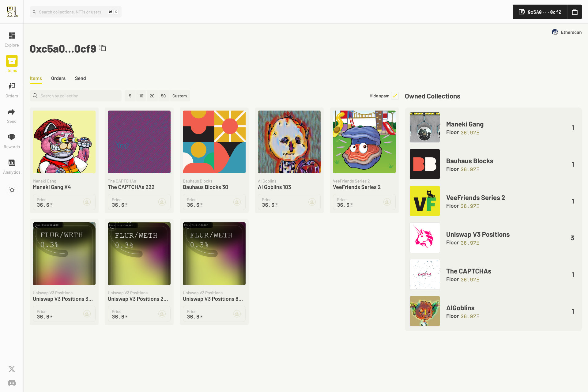Viewport: 588px width, 392px height.
Task: Open Etherscan link
Action: pos(567,32)
